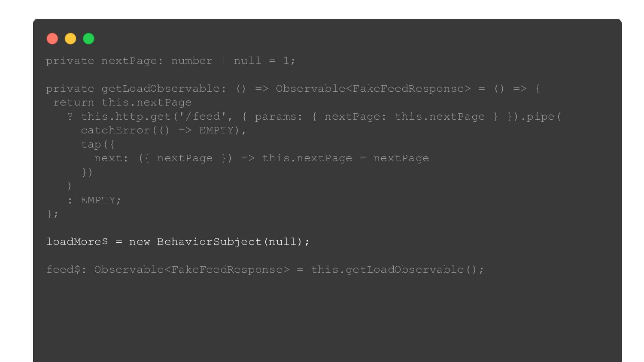Click the standalone ": EMPTY;" line
The height and width of the screenshot is (362, 644).
point(94,200)
